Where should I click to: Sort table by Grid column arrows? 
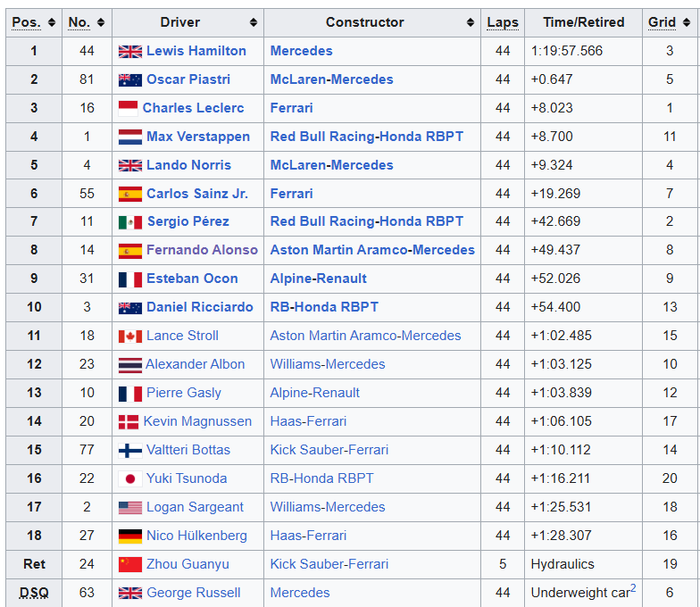687,22
